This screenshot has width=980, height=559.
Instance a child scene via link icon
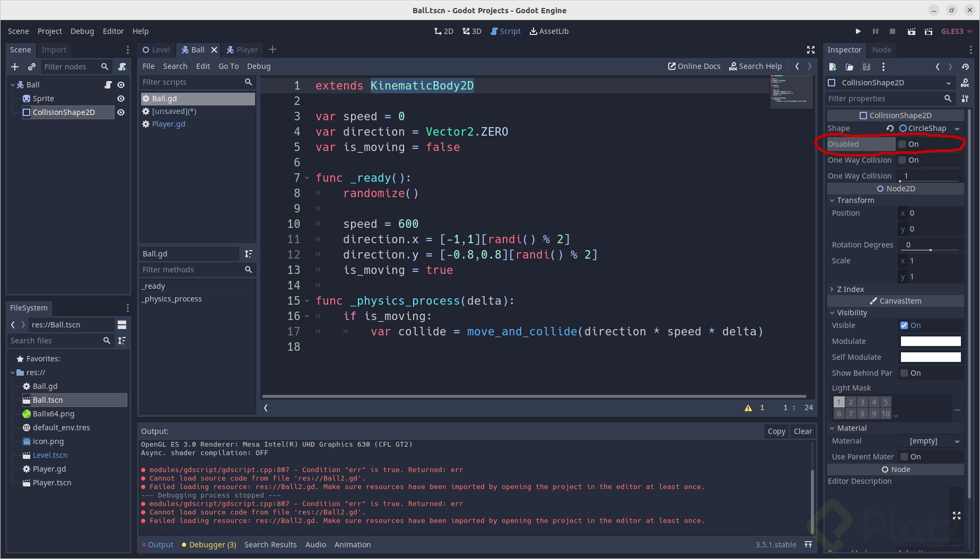[x=32, y=67]
